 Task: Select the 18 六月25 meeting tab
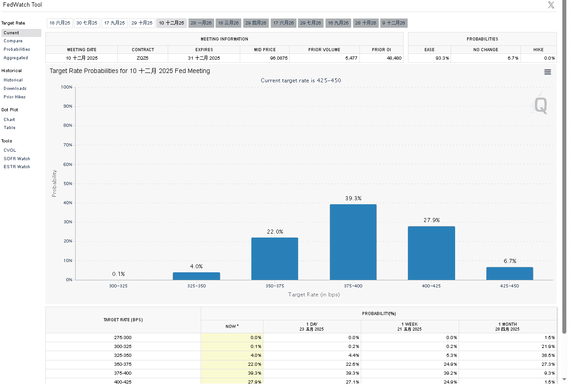point(60,23)
